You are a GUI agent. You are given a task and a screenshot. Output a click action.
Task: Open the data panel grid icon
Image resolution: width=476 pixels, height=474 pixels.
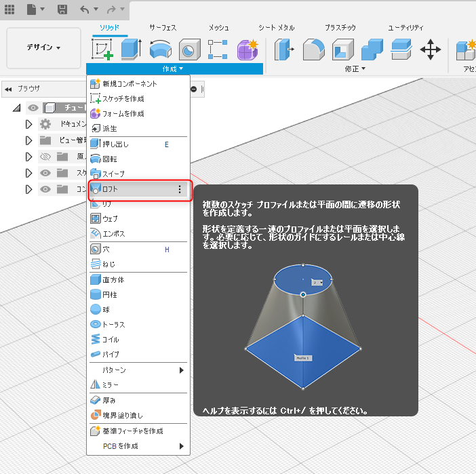tap(9, 9)
